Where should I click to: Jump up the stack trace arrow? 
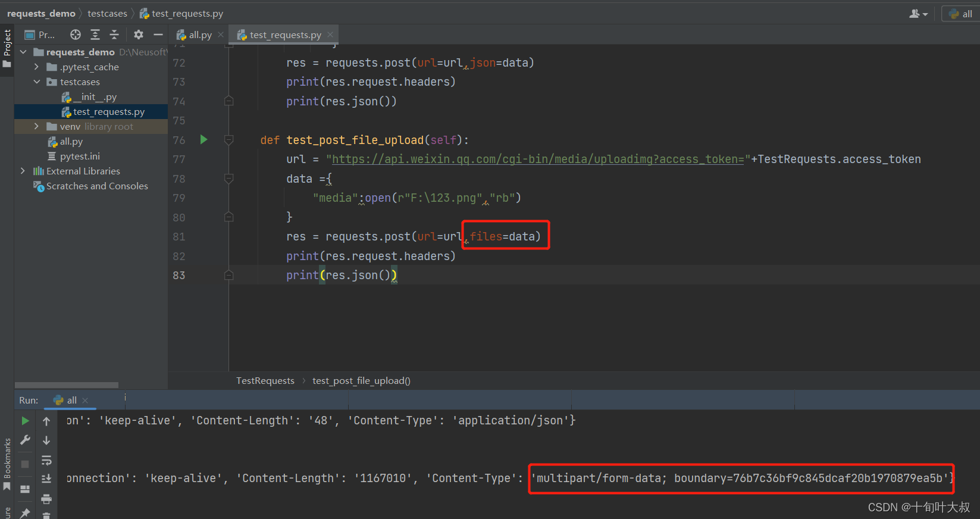click(x=46, y=421)
